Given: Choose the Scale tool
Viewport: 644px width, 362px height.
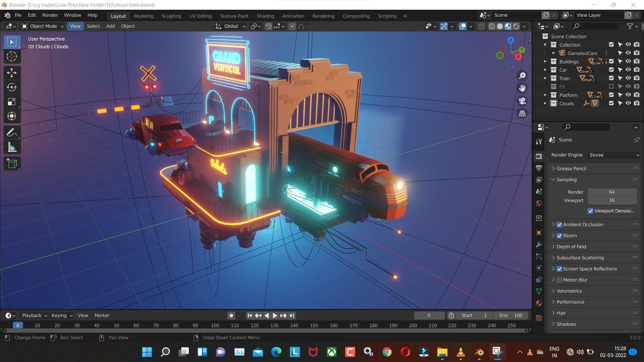Looking at the screenshot, I should [x=12, y=102].
